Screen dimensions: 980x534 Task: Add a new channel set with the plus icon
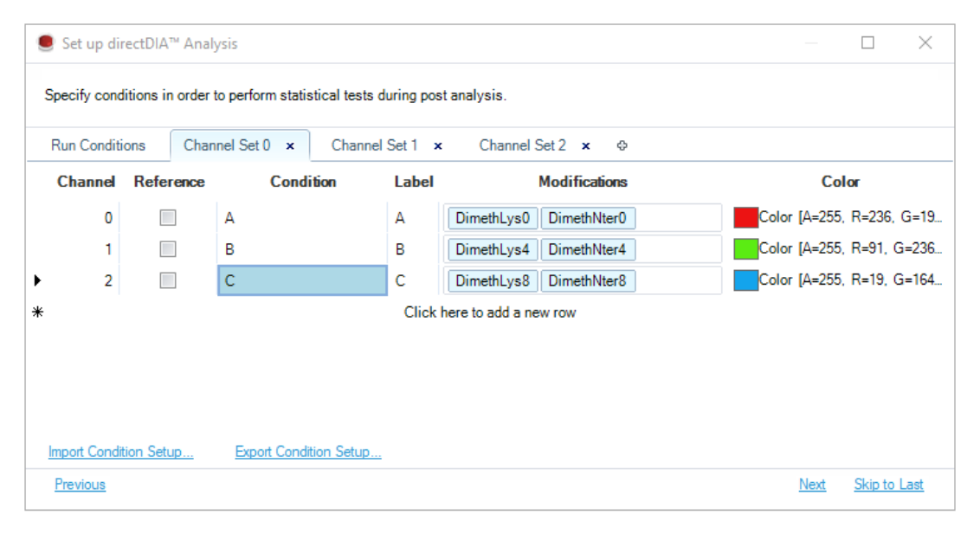tap(622, 145)
